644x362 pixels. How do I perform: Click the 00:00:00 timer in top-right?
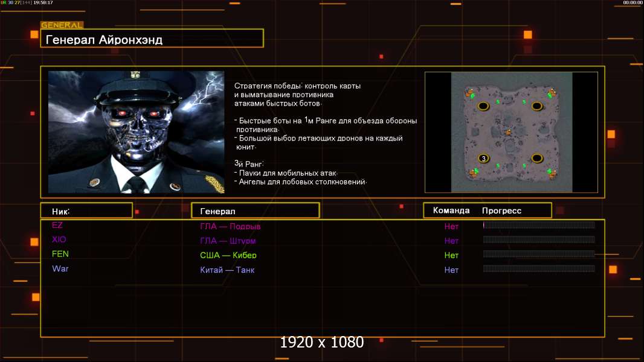633,2
